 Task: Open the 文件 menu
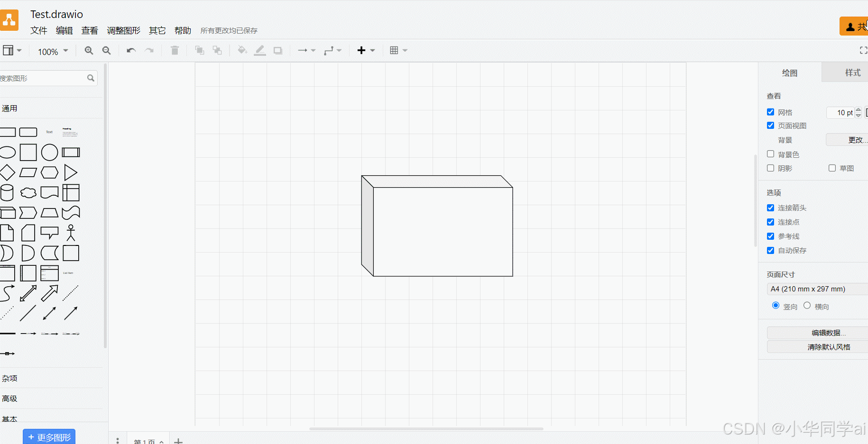pos(39,30)
